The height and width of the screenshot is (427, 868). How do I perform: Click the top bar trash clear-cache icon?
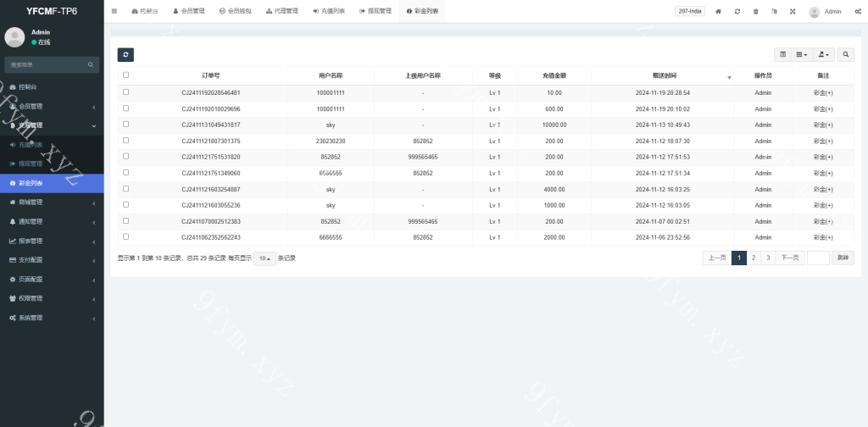(x=755, y=11)
